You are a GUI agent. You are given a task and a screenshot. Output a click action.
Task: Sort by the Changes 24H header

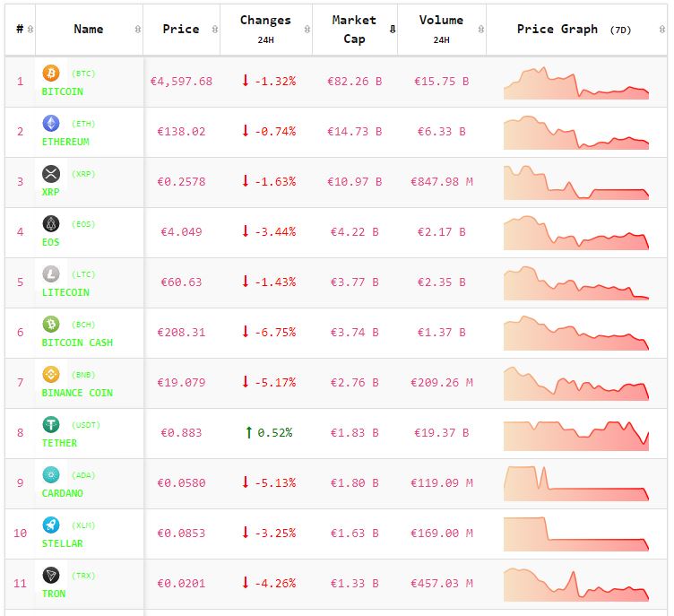(x=265, y=29)
